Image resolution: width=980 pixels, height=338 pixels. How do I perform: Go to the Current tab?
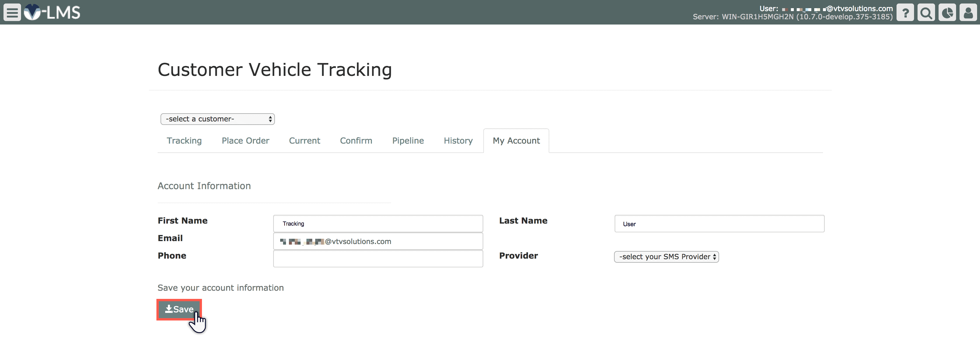(304, 141)
